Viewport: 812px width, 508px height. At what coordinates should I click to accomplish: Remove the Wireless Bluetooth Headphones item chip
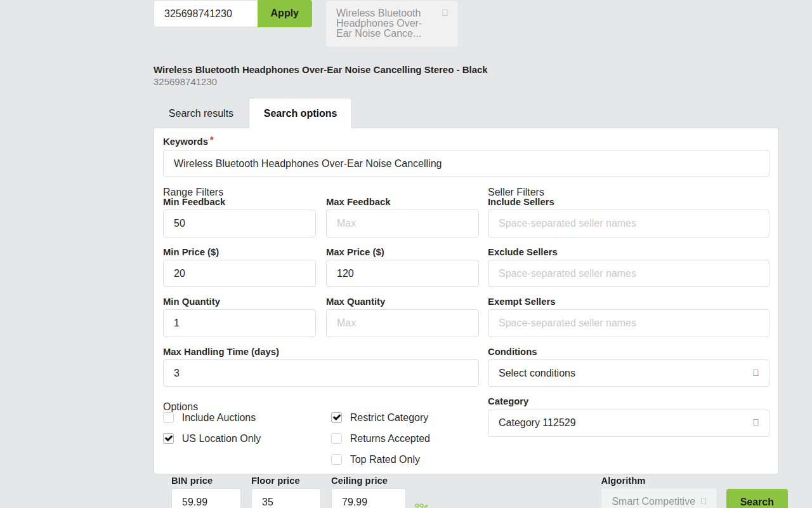pyautogui.click(x=445, y=13)
